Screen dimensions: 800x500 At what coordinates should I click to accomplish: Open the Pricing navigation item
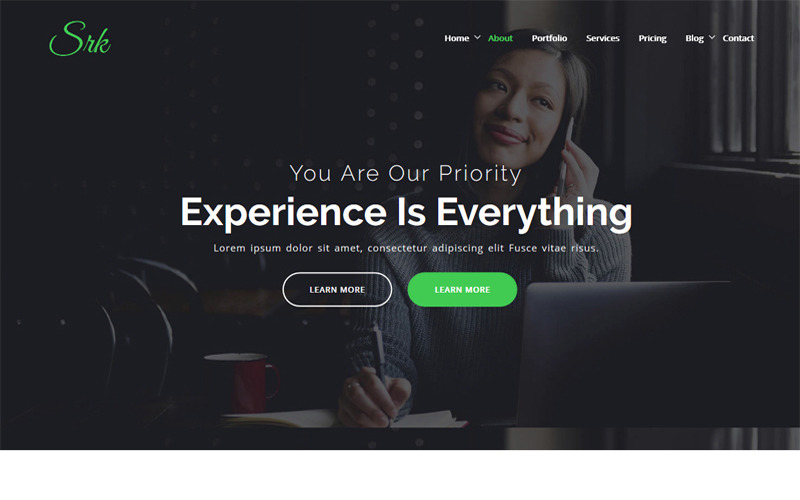pos(652,39)
